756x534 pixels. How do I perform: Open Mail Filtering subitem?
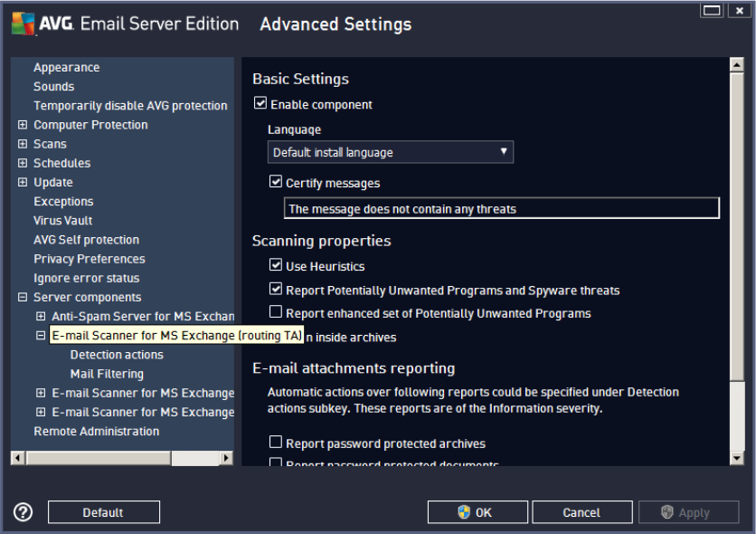pos(107,374)
